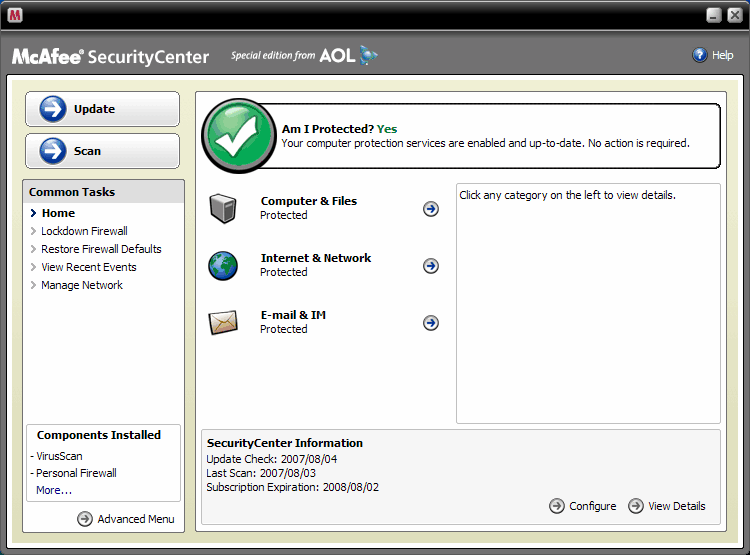Open the Advanced Menu
The image size is (750, 555).
126,519
